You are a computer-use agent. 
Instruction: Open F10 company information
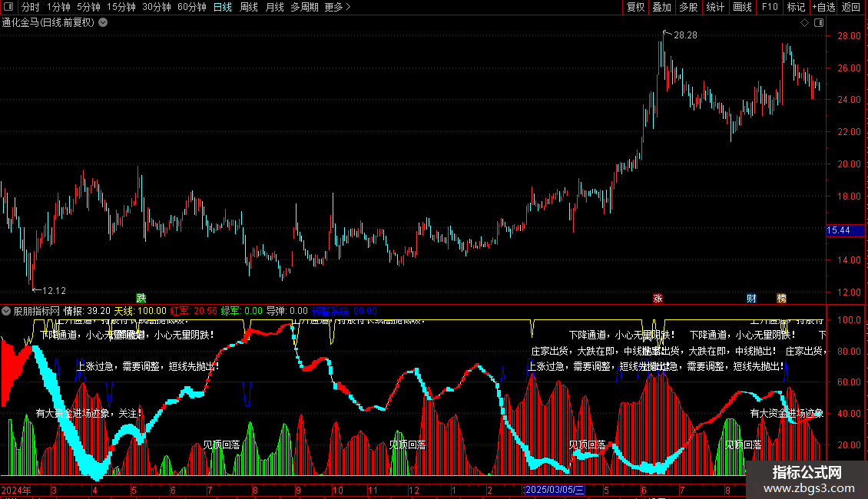point(770,7)
